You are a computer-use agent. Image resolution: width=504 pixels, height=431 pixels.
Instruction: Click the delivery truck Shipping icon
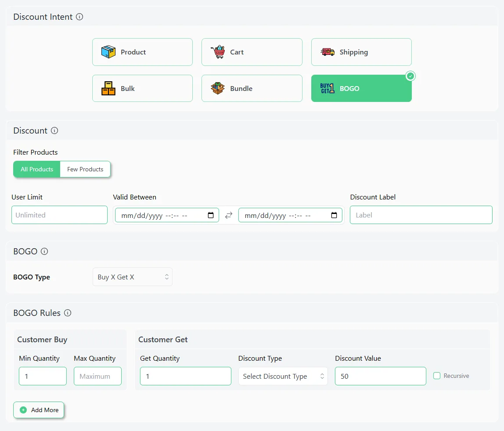click(x=328, y=52)
